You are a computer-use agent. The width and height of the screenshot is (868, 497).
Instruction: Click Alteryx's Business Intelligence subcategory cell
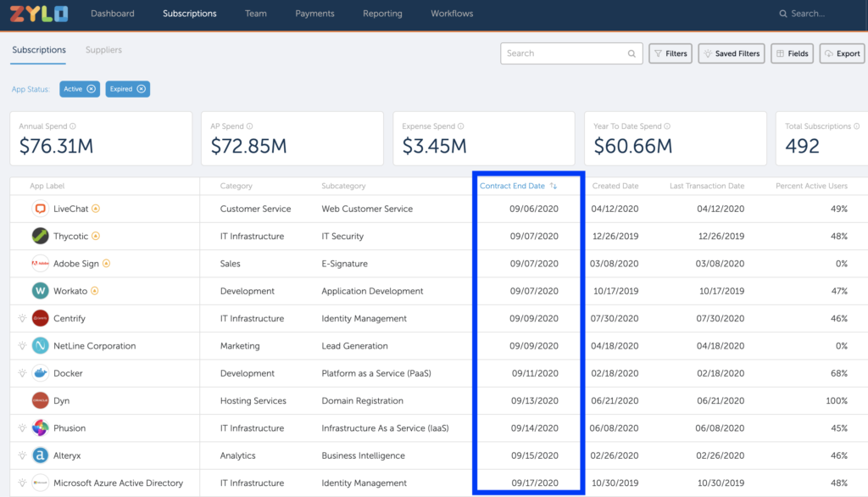pos(363,455)
